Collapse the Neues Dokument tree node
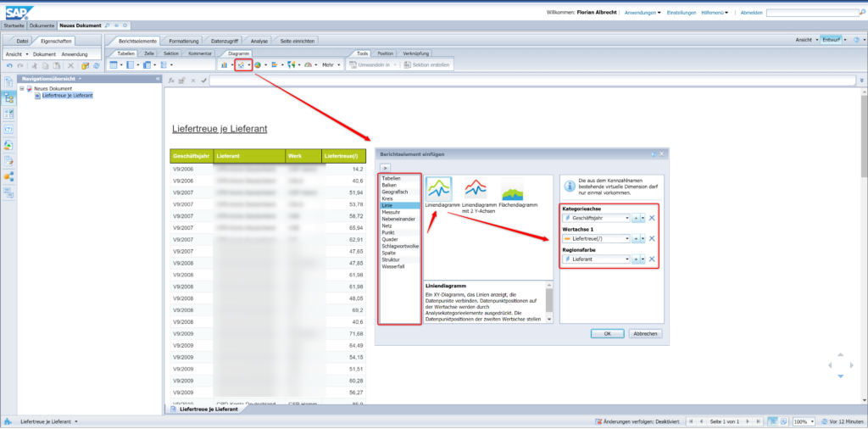The height and width of the screenshot is (429, 868). 22,88
